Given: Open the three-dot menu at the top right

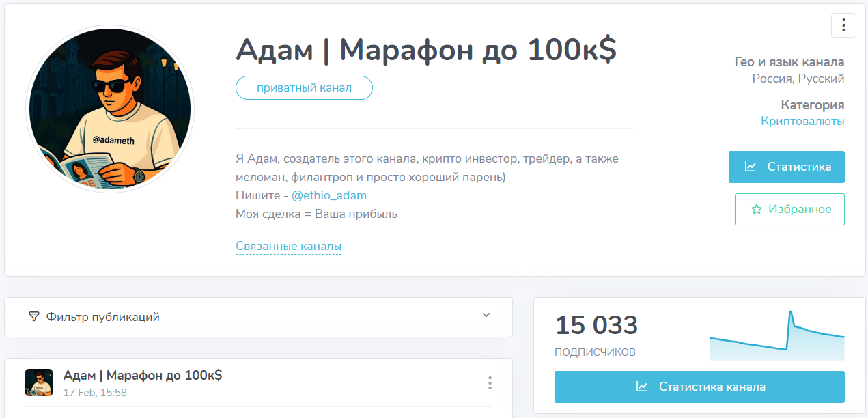Looking at the screenshot, I should pyautogui.click(x=843, y=25).
